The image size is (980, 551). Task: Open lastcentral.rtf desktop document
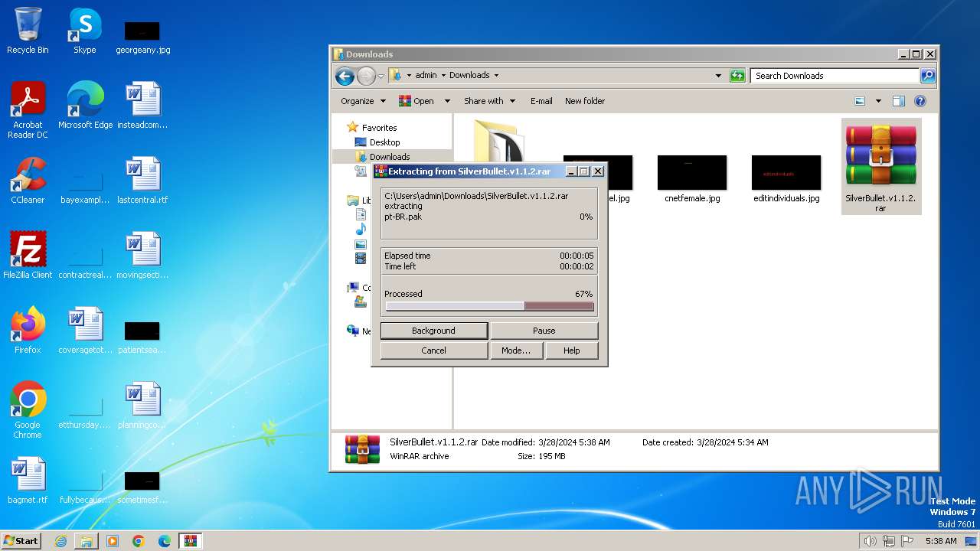(x=142, y=181)
